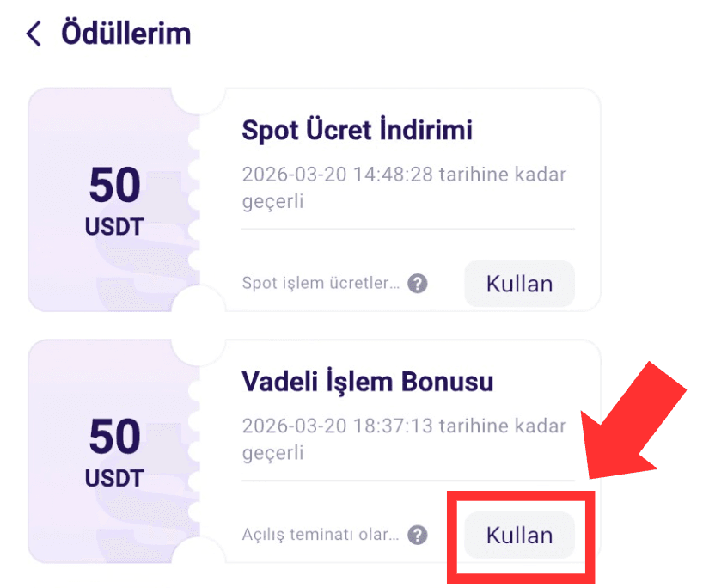Tap Kullan on Vadeli İşlem Bonusu coupon
This screenshot has width=703, height=588.
pyautogui.click(x=519, y=535)
